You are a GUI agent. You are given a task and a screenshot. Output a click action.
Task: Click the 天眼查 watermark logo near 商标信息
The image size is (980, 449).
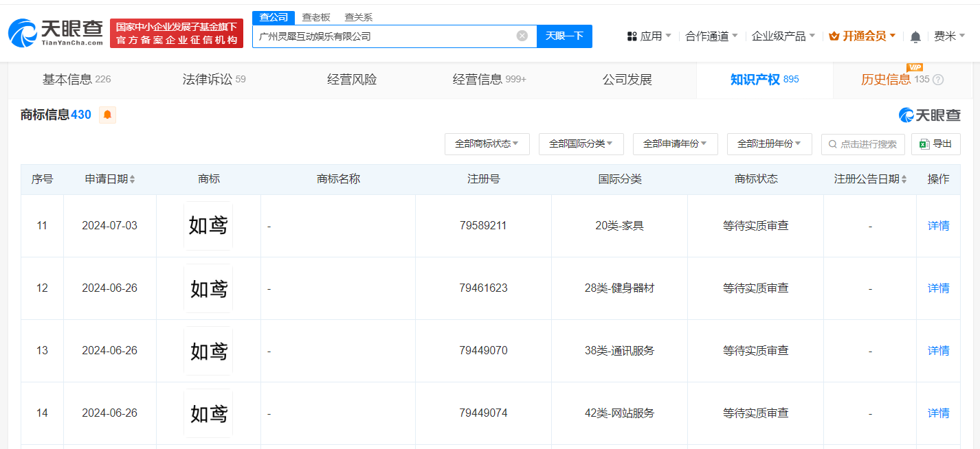930,115
